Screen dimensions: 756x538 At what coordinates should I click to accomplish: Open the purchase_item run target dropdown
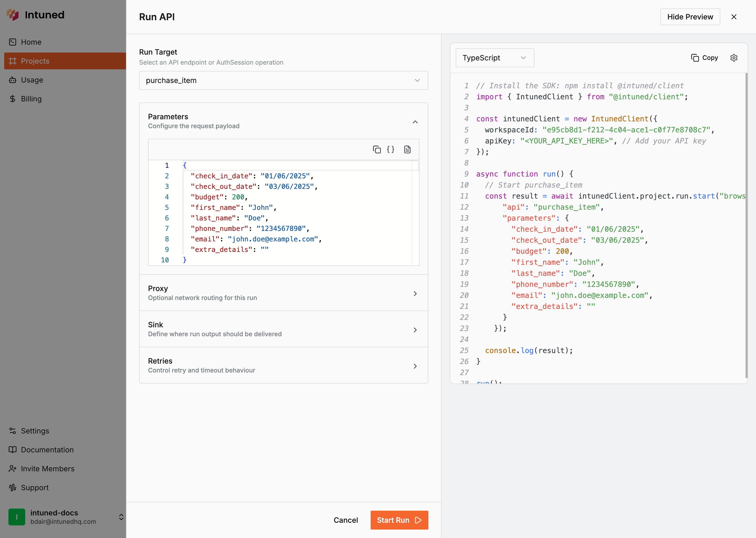point(284,80)
